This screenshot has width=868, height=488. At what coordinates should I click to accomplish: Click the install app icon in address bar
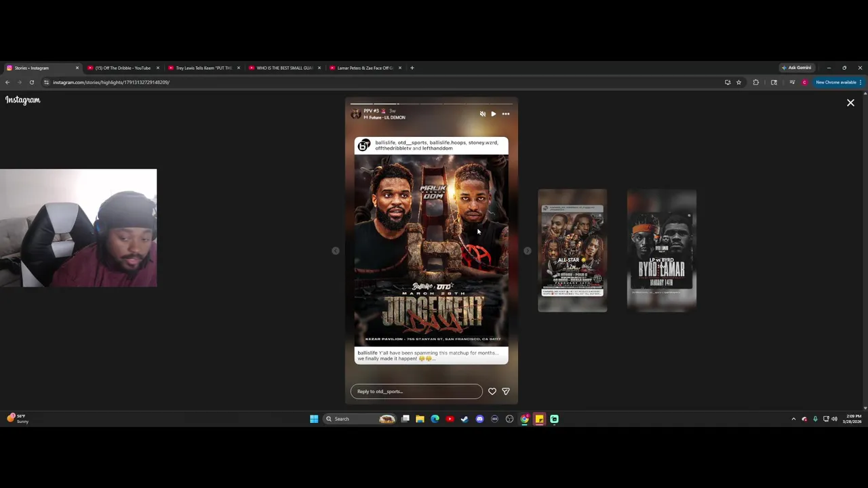(728, 82)
